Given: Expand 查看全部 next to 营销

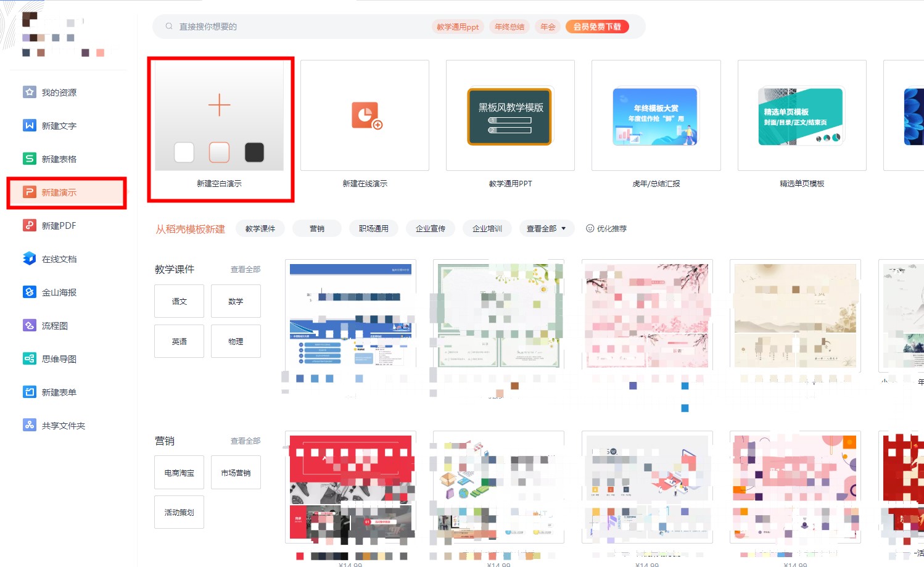Looking at the screenshot, I should click(245, 441).
